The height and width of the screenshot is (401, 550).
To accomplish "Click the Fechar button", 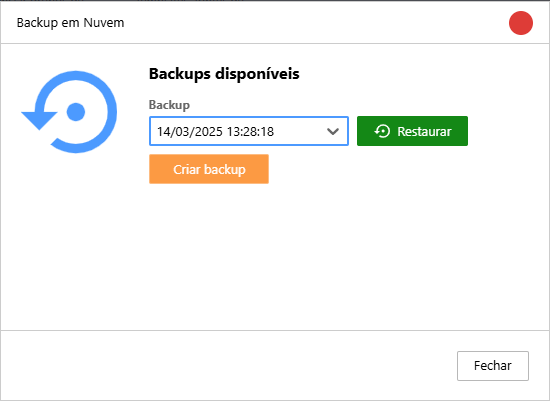I will tap(492, 366).
